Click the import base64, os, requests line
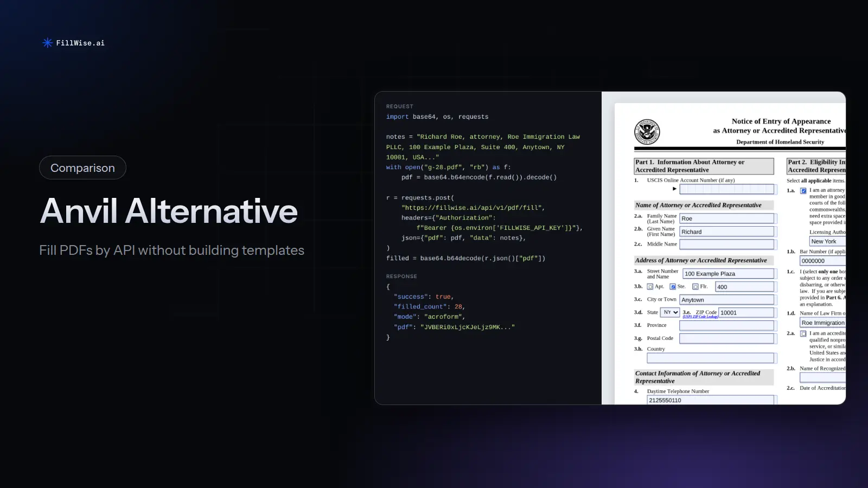 click(437, 117)
